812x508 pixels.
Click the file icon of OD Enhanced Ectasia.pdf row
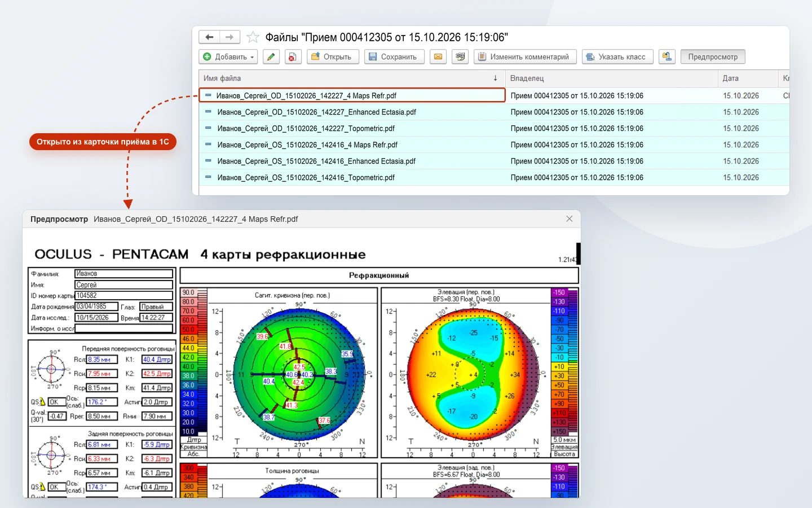[x=208, y=112]
